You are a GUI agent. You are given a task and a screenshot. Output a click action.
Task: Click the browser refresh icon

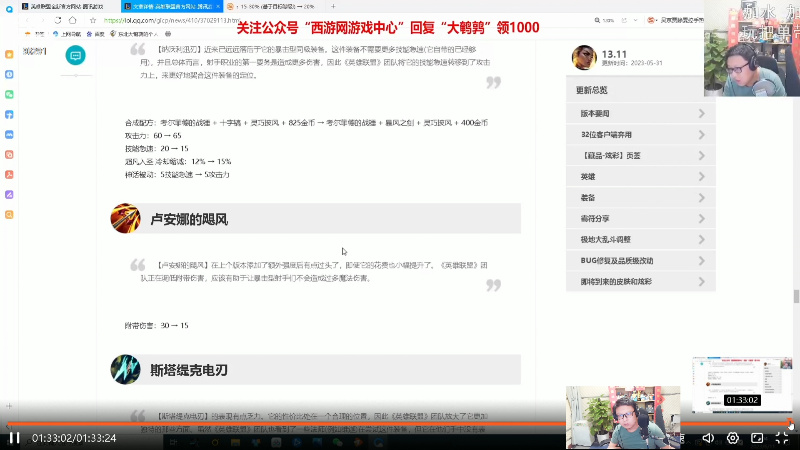[x=58, y=20]
